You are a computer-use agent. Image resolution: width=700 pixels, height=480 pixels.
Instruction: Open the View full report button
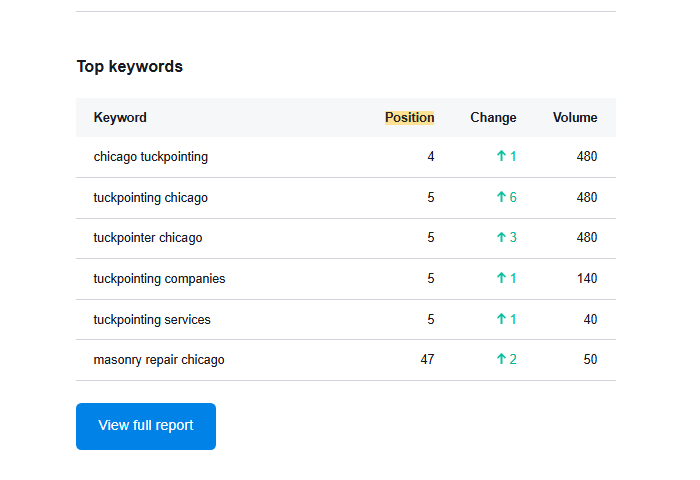pyautogui.click(x=146, y=426)
